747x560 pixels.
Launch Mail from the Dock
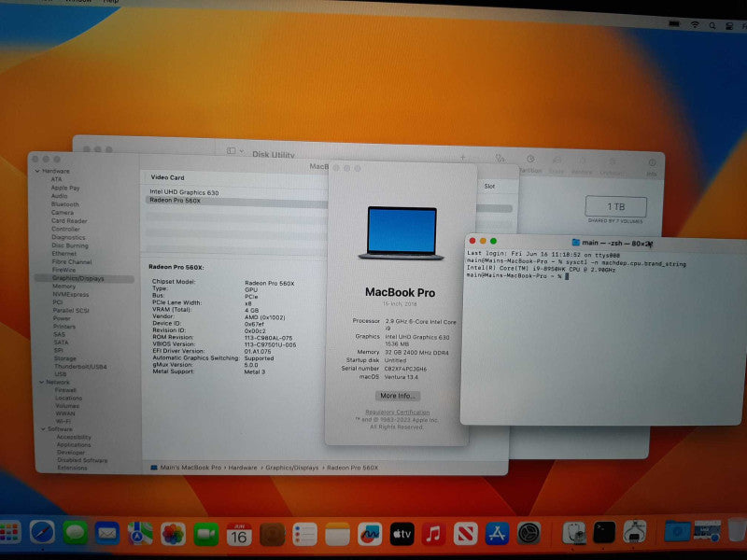(x=107, y=533)
